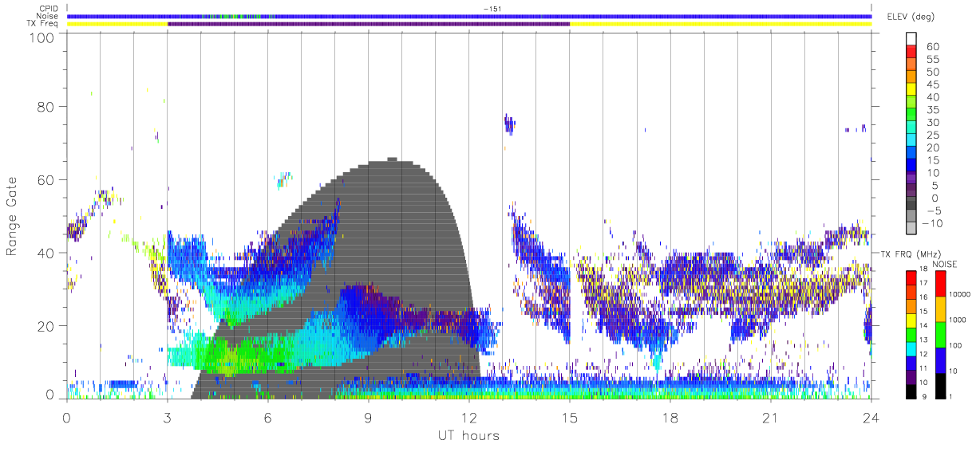The image size is (980, 452).
Task: Pick the black 9–10 segment of TX FRQ colorbar
Action: [x=911, y=391]
